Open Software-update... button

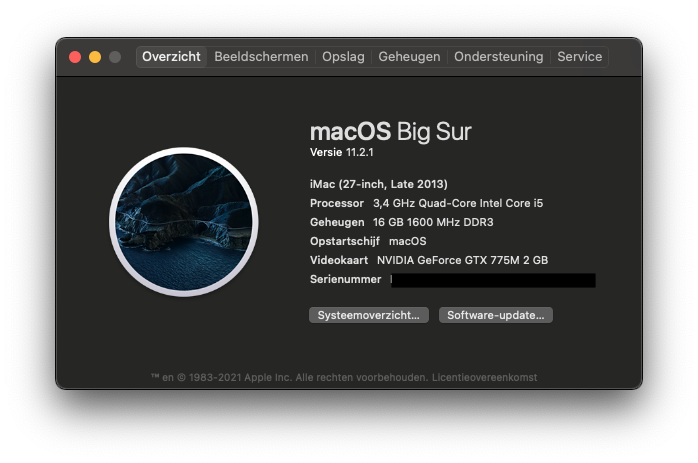point(495,315)
